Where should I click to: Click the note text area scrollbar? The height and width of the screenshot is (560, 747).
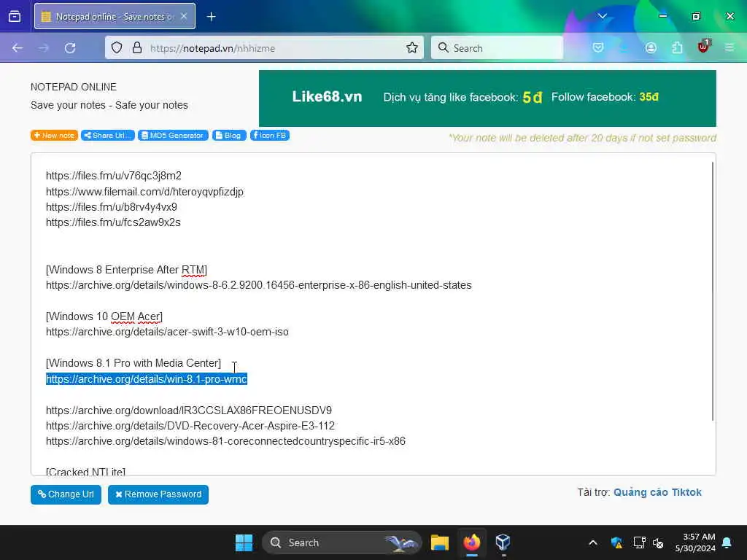[713, 290]
